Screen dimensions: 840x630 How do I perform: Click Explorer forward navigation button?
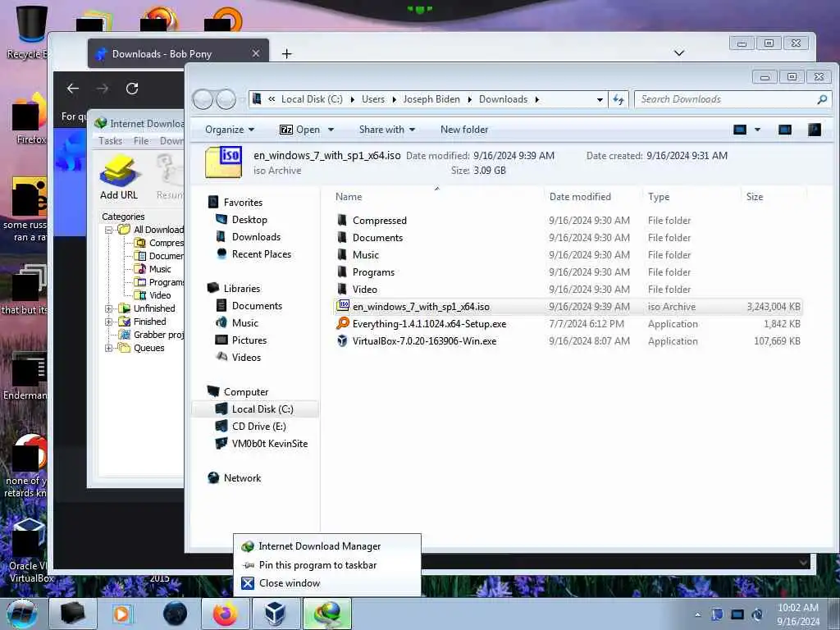coord(226,99)
